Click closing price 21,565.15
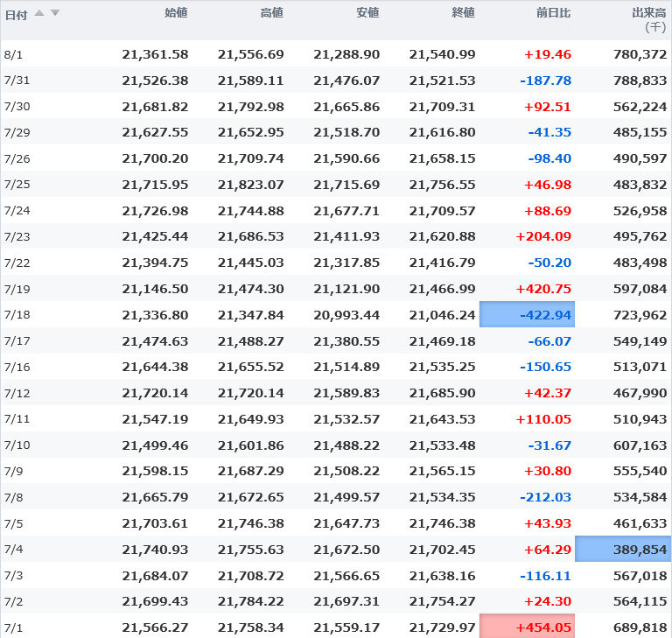This screenshot has height=638, width=672. [x=442, y=471]
